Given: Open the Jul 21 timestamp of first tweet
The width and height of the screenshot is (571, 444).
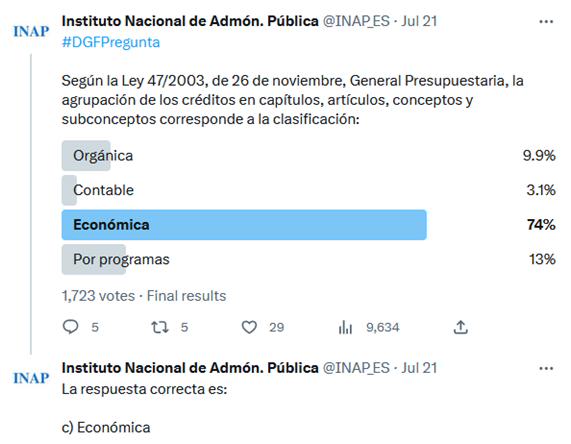Looking at the screenshot, I should 419,21.
